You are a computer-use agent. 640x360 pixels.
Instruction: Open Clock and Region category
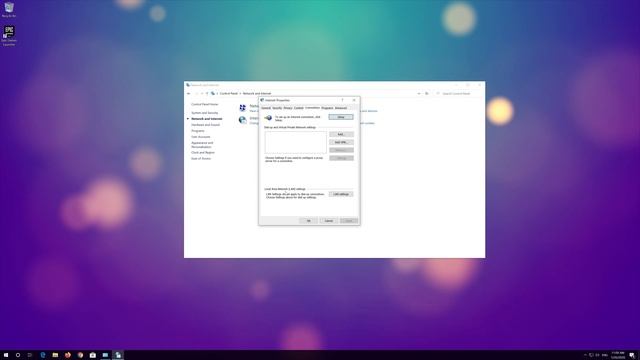point(203,153)
